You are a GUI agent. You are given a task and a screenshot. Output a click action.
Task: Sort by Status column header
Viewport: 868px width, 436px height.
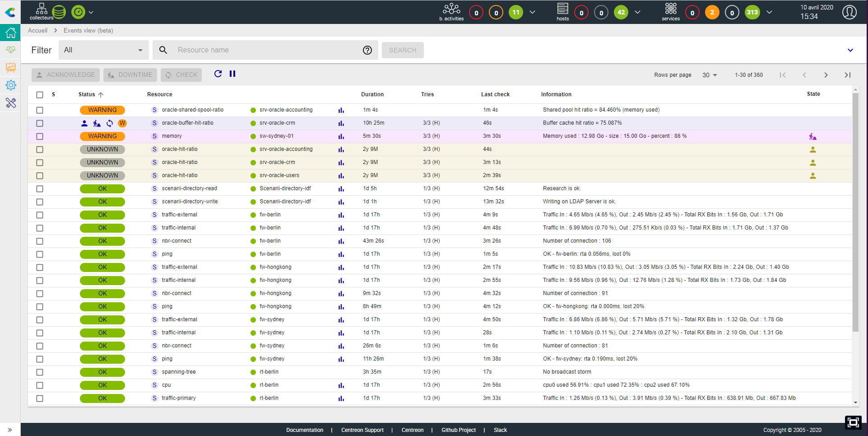coord(91,94)
